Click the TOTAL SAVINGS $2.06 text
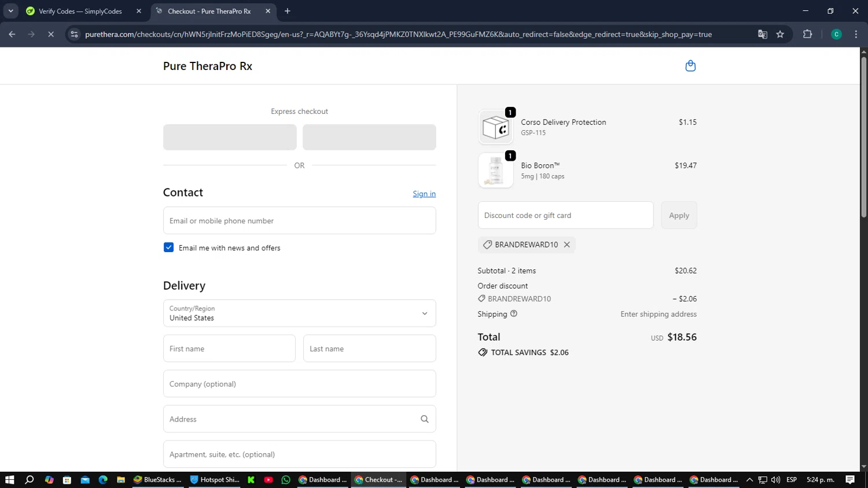The width and height of the screenshot is (868, 488). click(529, 352)
